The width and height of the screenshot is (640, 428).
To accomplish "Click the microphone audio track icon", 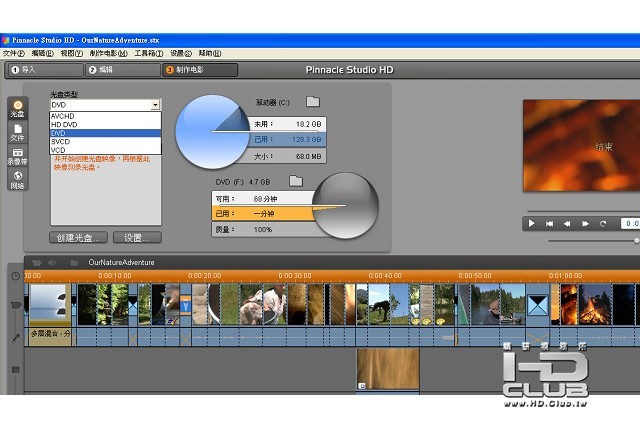I will [x=16, y=337].
